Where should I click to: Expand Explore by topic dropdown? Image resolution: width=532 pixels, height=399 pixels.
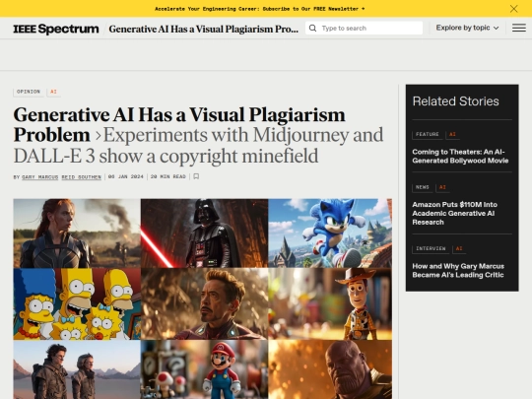tap(467, 28)
